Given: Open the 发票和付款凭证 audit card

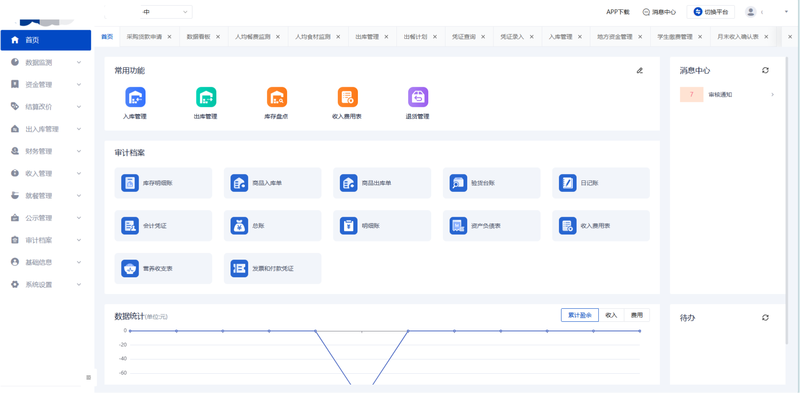Looking at the screenshot, I should [272, 268].
